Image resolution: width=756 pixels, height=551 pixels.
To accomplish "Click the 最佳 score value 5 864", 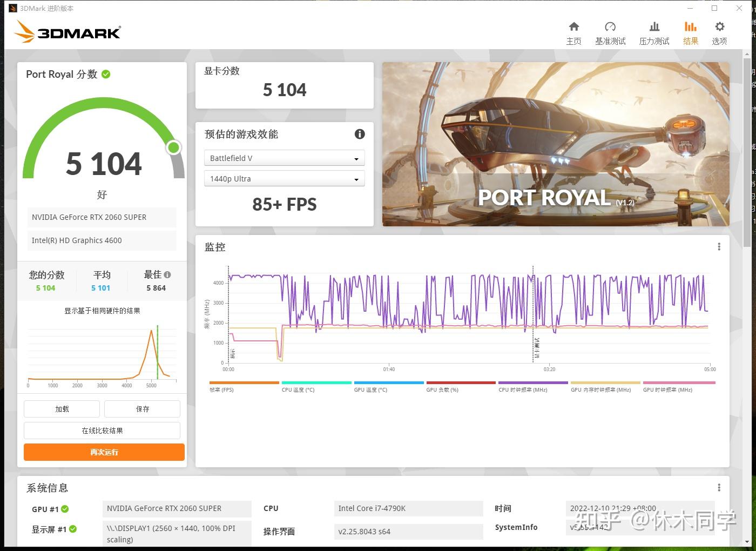I will click(156, 288).
